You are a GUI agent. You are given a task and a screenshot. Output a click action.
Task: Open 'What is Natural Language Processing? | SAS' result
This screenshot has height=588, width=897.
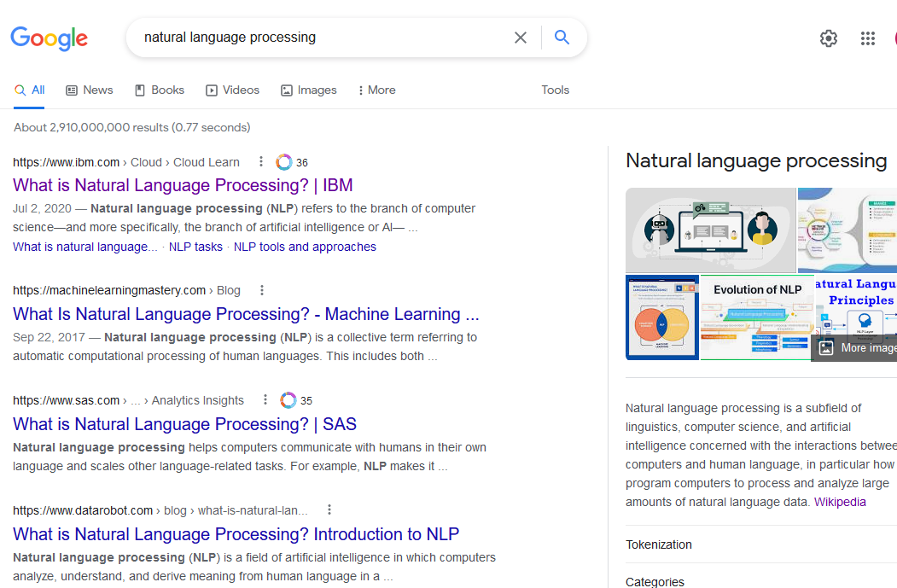click(x=184, y=424)
